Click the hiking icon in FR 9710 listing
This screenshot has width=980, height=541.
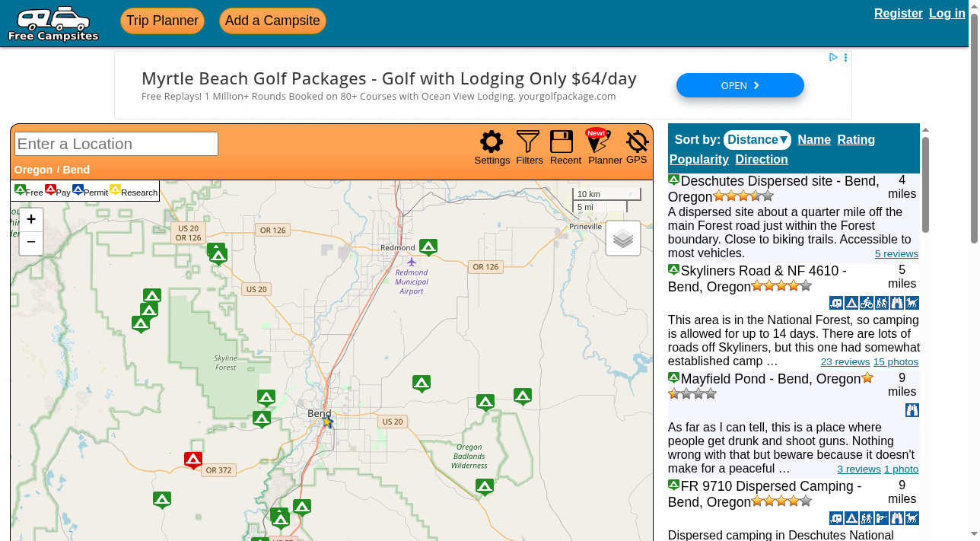tap(867, 518)
